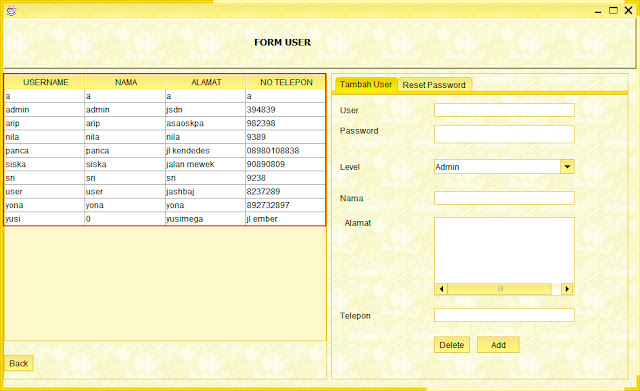Screen dimensions: 640x391
Task: Select the yusi username cell
Action: 44,219
